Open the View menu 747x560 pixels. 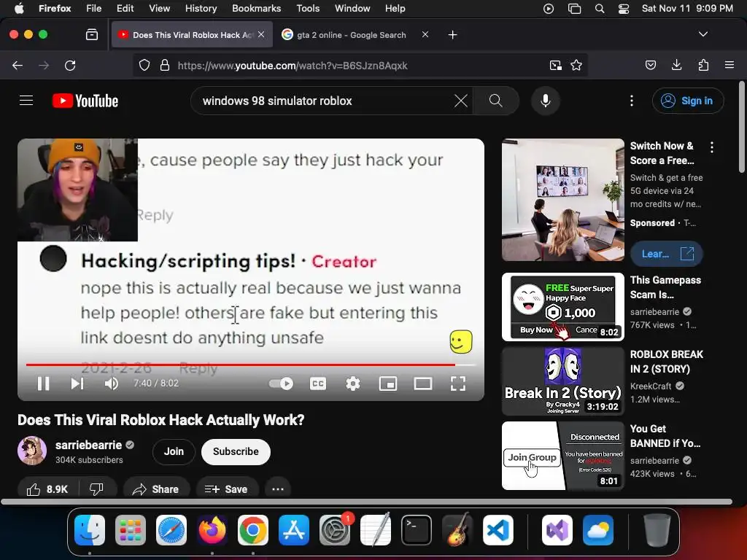tap(159, 8)
